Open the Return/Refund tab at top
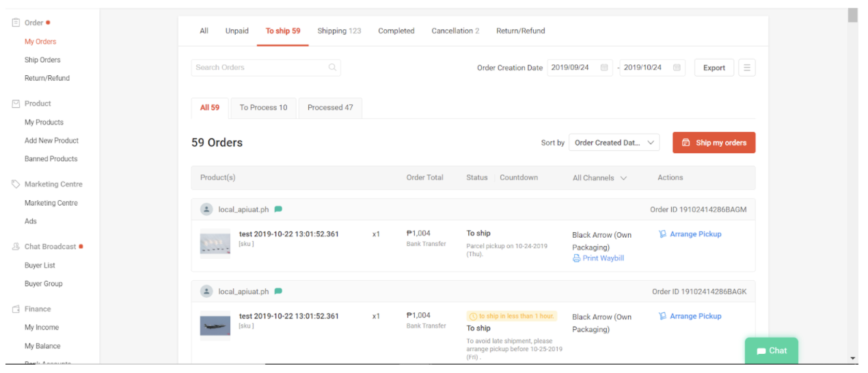 521,31
